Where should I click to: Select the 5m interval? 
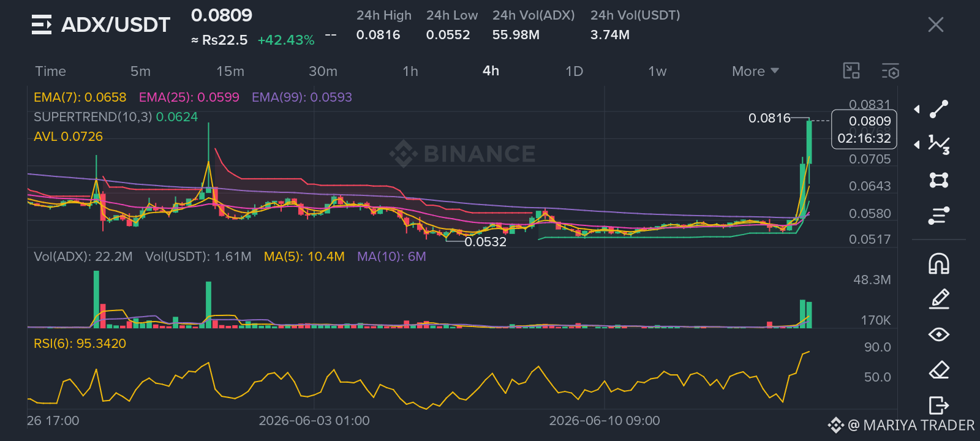(x=140, y=71)
